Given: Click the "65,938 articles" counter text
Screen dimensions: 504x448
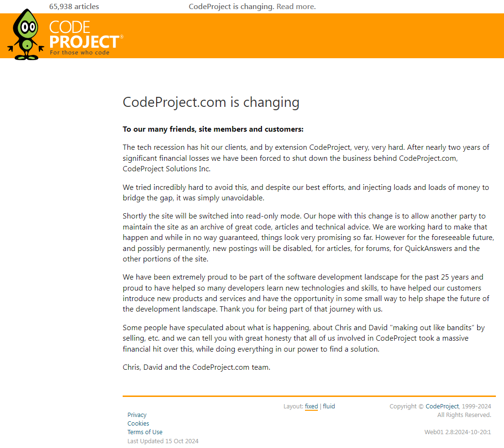Looking at the screenshot, I should [x=74, y=7].
